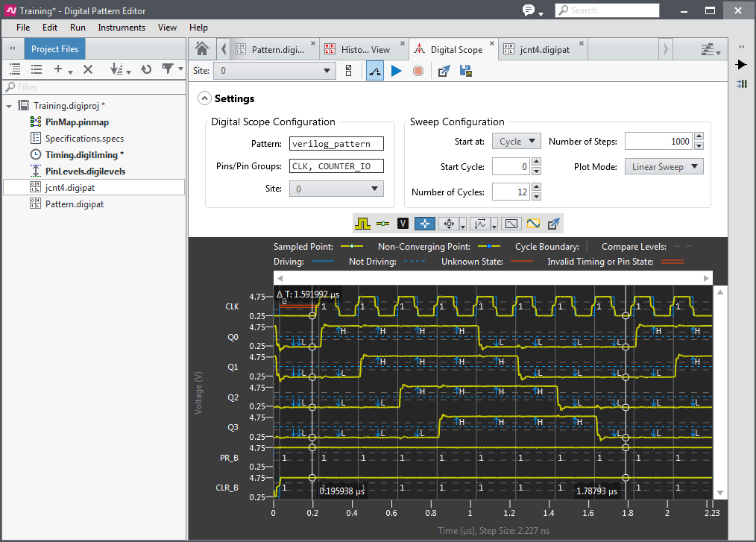756x542 pixels.
Task: Switch to the Histo... View tab
Action: pos(365,50)
